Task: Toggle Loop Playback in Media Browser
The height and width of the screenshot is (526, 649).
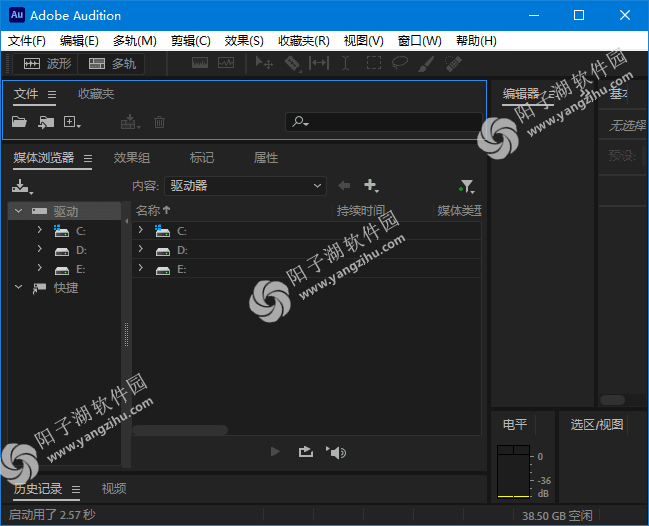Action: pos(306,452)
